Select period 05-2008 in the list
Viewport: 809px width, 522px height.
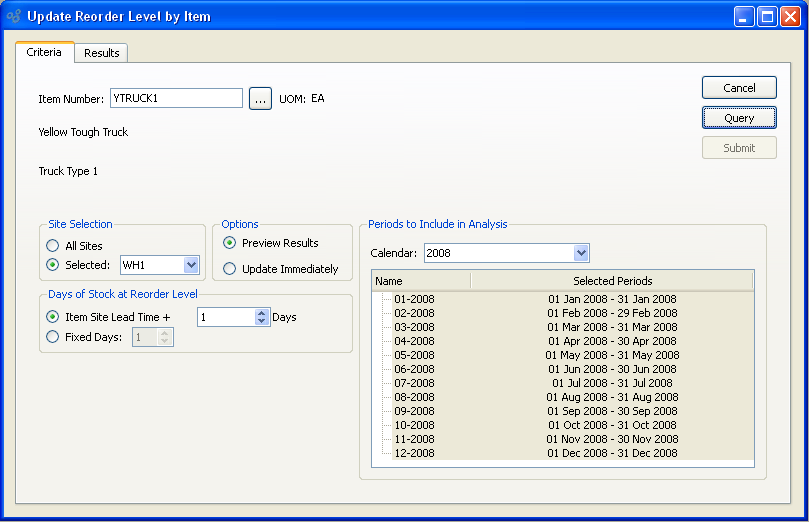[x=414, y=355]
